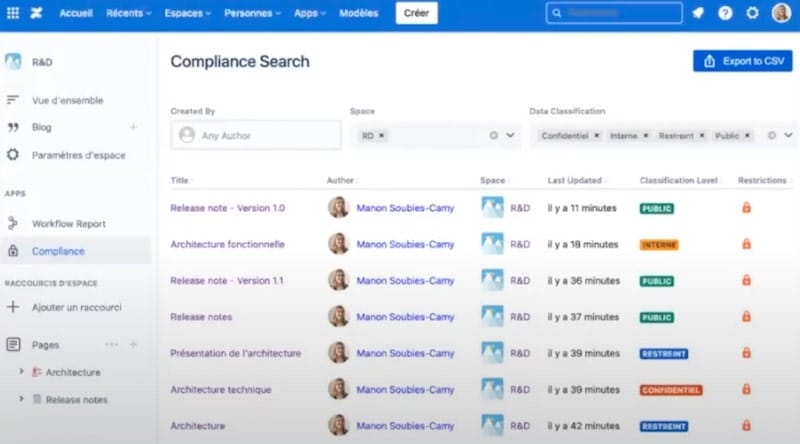Screen dimensions: 800x444
Task: Click restriction lock for Release note - Version 1.1
Action: [x=746, y=280]
